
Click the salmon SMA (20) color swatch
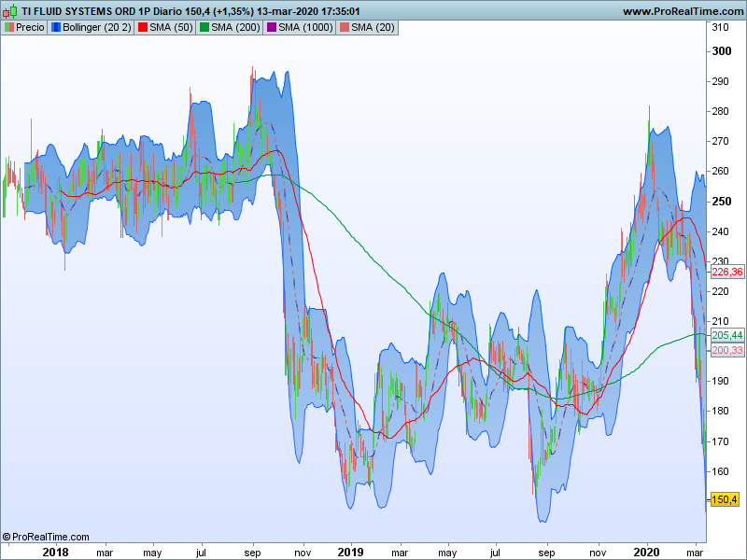pos(345,28)
